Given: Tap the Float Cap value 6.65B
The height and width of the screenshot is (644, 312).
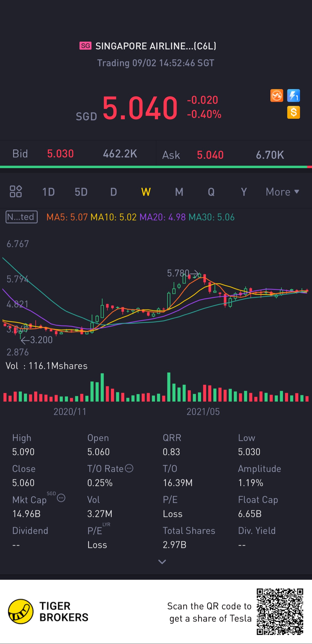Looking at the screenshot, I should point(250,514).
